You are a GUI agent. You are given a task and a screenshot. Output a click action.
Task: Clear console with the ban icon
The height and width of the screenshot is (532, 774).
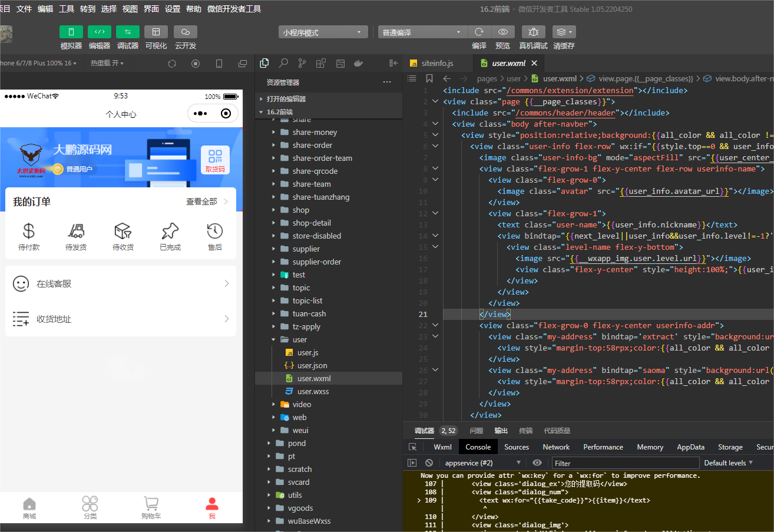click(x=429, y=463)
